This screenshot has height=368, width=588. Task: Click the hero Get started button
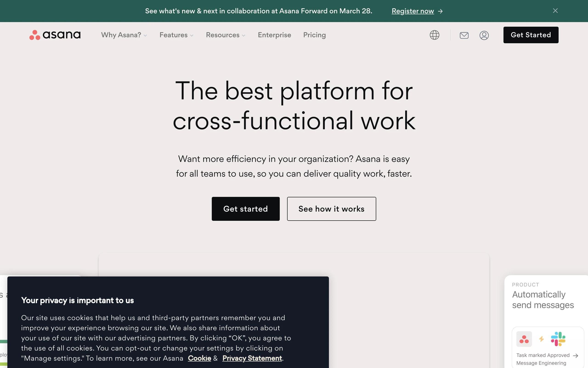[x=246, y=209]
